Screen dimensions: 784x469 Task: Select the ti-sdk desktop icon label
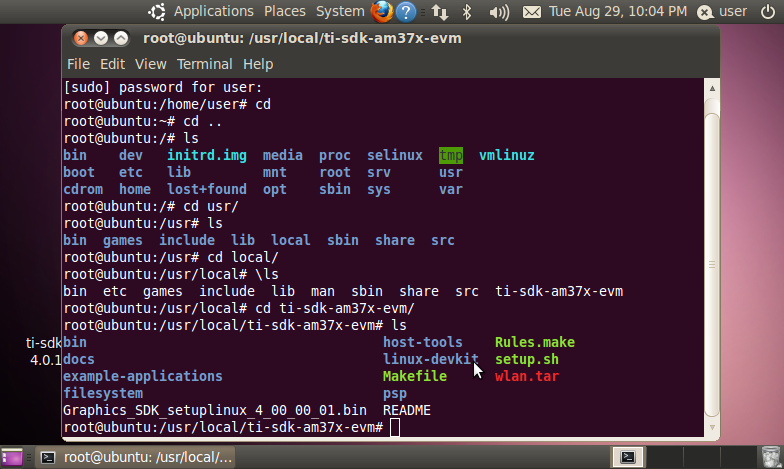(x=44, y=351)
